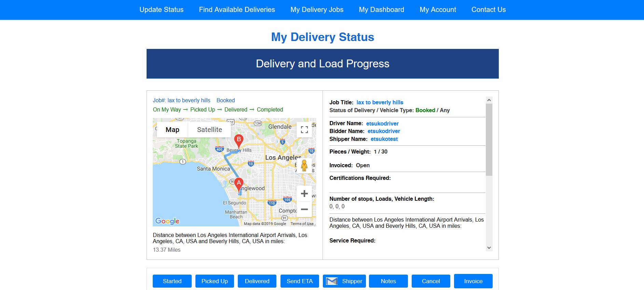Mark delivery as Picked Up button
The width and height of the screenshot is (644, 290).
tap(215, 281)
